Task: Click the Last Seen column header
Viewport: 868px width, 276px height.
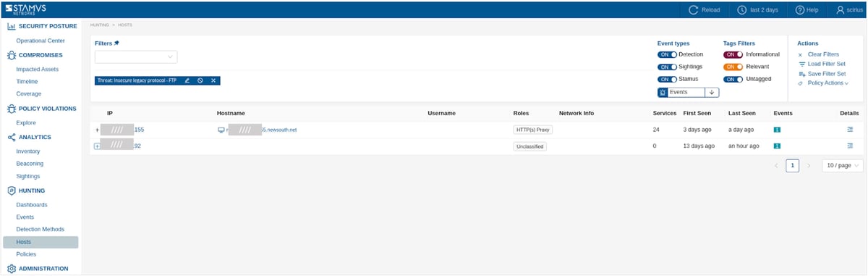Action: [742, 114]
